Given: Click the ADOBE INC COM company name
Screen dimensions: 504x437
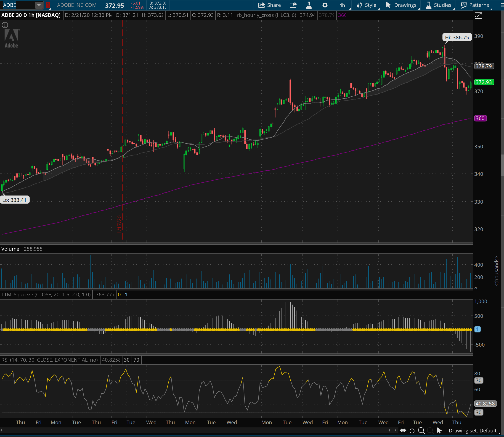Looking at the screenshot, I should [77, 5].
